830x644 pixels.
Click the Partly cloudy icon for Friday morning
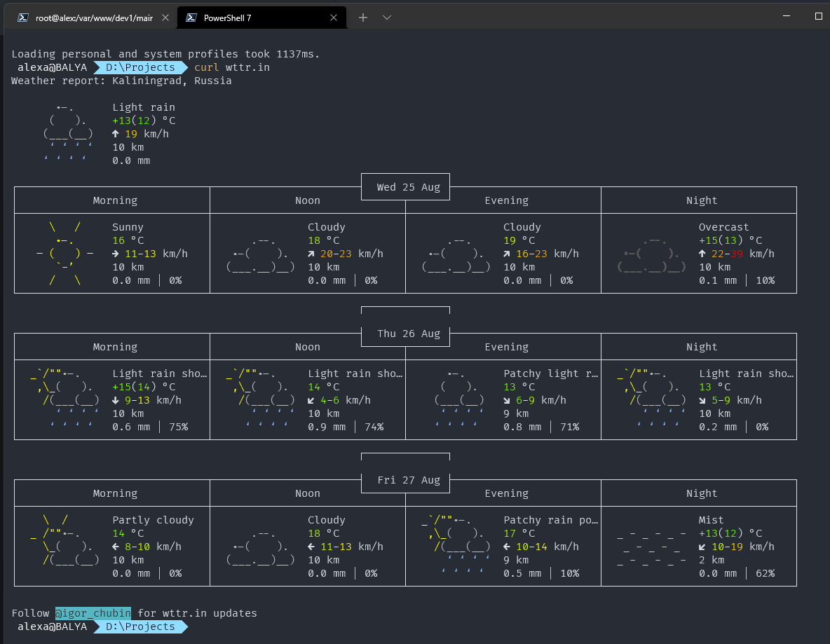coord(65,540)
